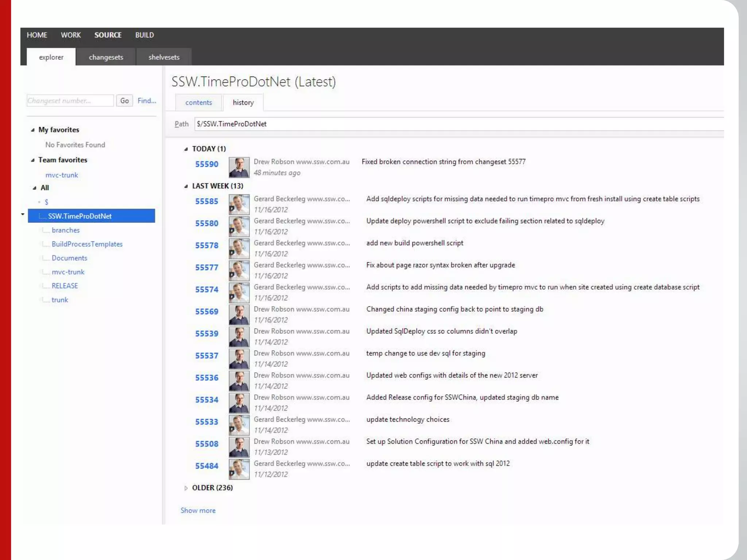Collapse the TODAY (1) group
The width and height of the screenshot is (747, 560).
tap(186, 149)
